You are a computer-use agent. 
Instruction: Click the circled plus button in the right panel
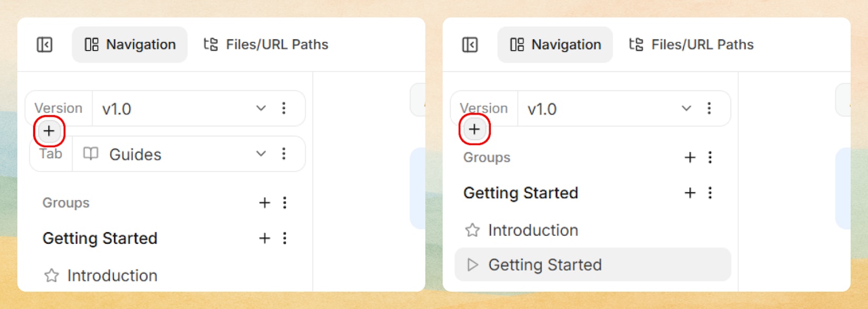click(475, 129)
